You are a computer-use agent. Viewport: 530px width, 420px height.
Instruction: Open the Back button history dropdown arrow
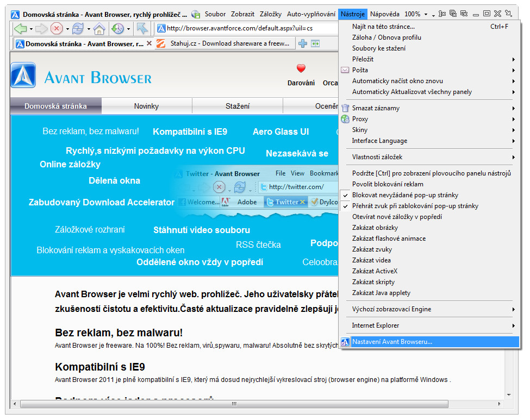click(x=31, y=29)
